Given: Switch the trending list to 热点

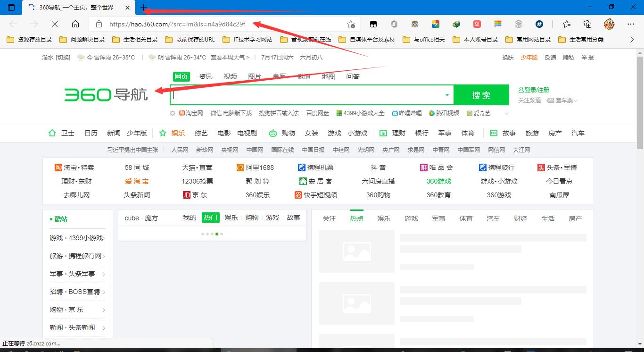Looking at the screenshot, I should (356, 218).
